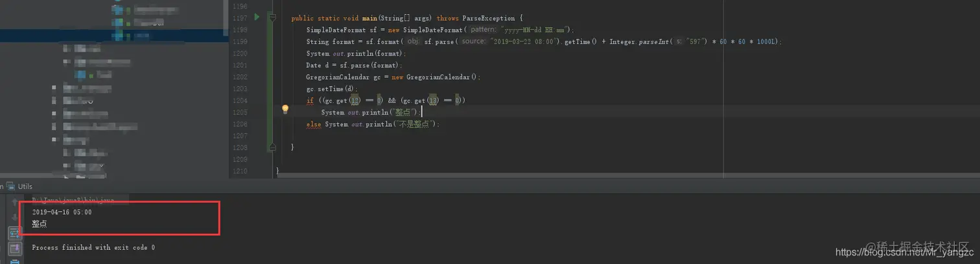Click console output '2019-04-16 05:00'
980x264 pixels.
[x=62, y=212]
